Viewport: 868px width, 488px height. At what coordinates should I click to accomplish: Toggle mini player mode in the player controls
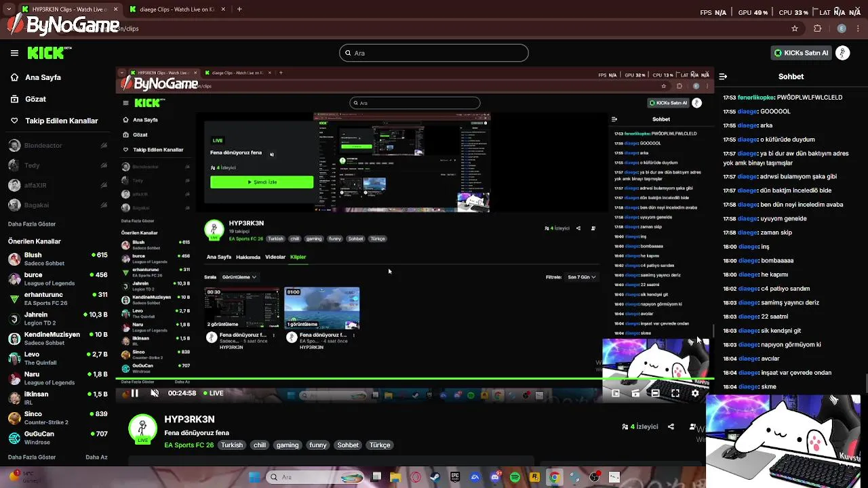[x=616, y=393]
